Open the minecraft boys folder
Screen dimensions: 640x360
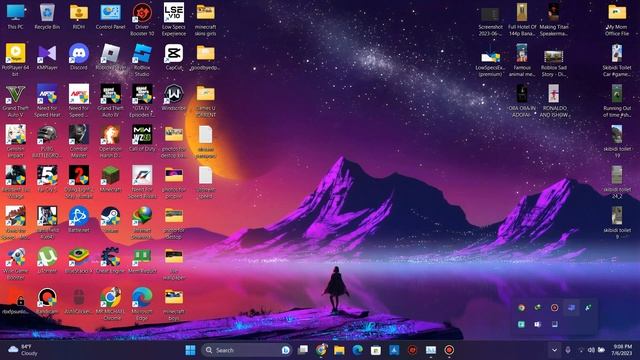point(174,303)
